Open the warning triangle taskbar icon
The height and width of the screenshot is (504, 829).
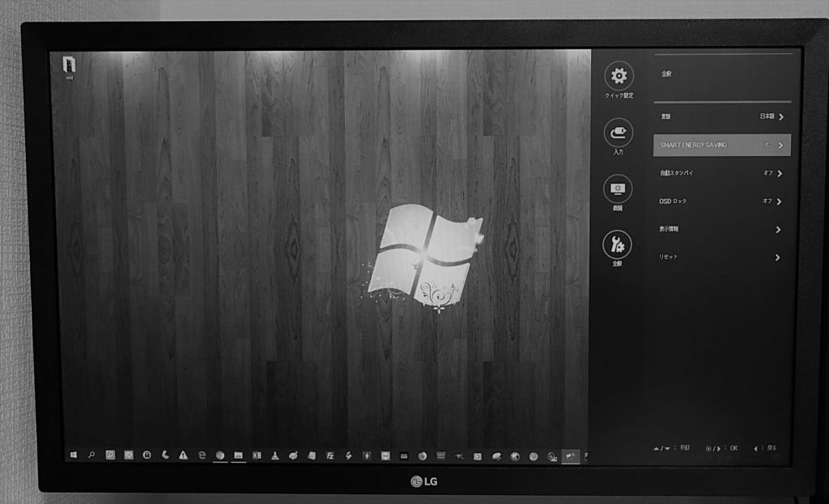click(x=183, y=455)
